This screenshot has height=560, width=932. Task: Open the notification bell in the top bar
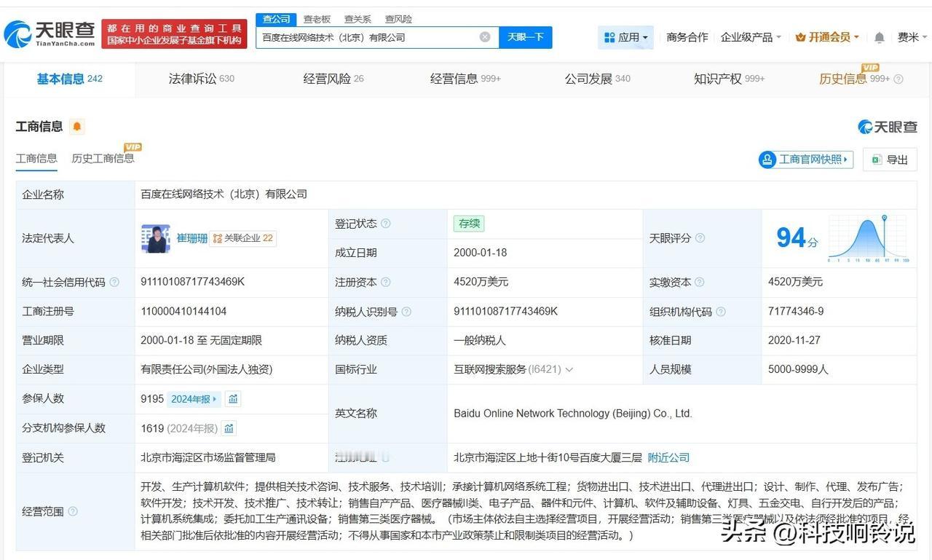[880, 37]
